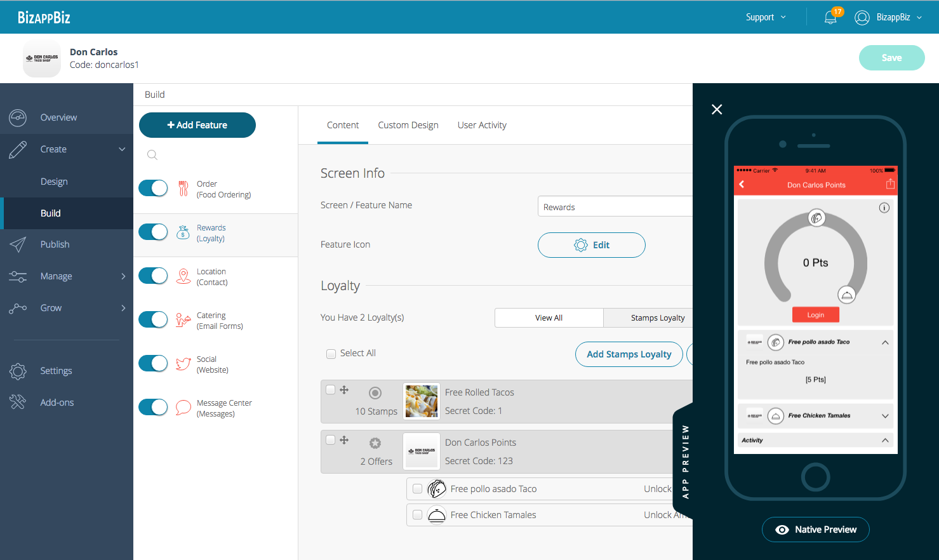This screenshot has width=939, height=560.
Task: Switch to the User Activity tab
Action: coord(482,125)
